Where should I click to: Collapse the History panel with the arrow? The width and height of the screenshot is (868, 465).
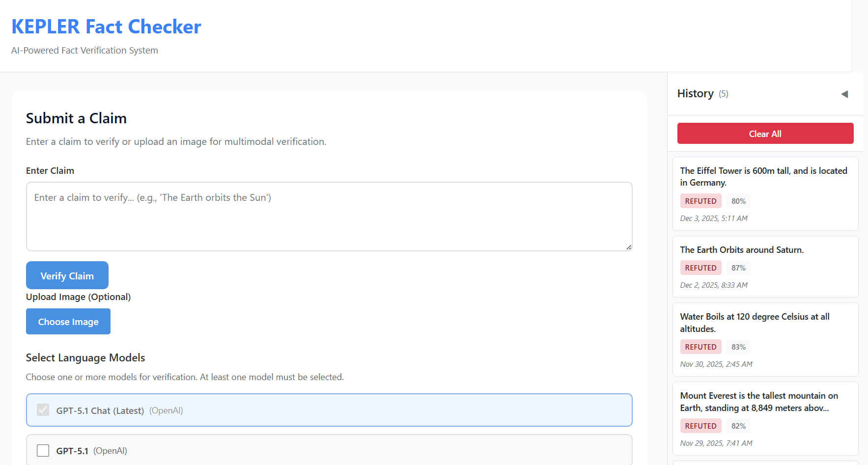tap(844, 94)
